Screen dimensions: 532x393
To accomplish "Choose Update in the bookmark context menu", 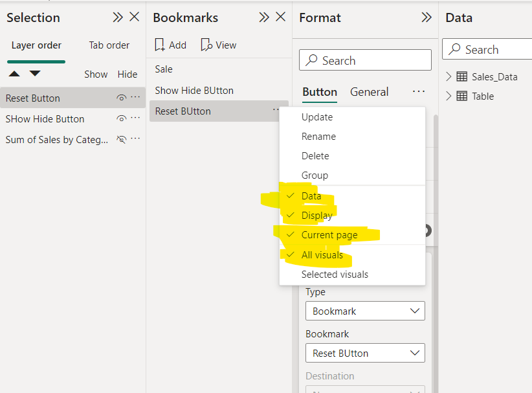I will pos(352,117).
